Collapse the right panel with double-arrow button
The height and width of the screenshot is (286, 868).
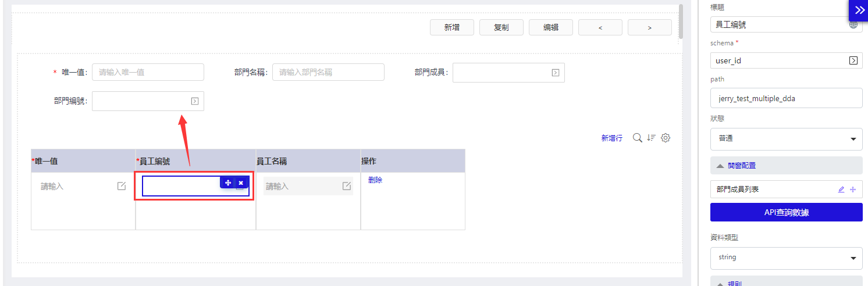859,10
